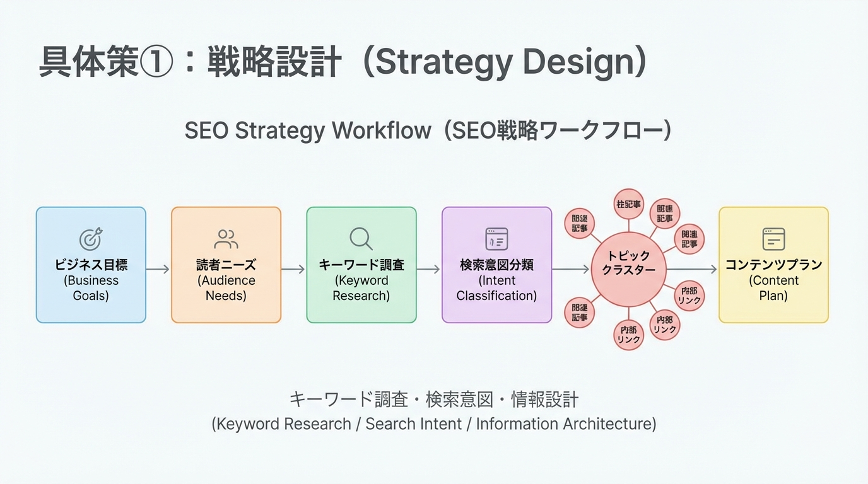Click the magnifying glass icon in Keyword Research box
Viewport: 868px width, 484px height.
tap(361, 238)
